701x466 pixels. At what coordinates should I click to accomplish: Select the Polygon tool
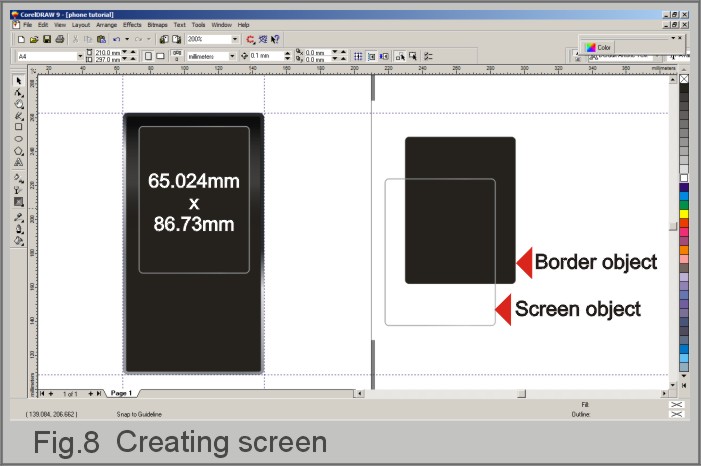coord(18,151)
